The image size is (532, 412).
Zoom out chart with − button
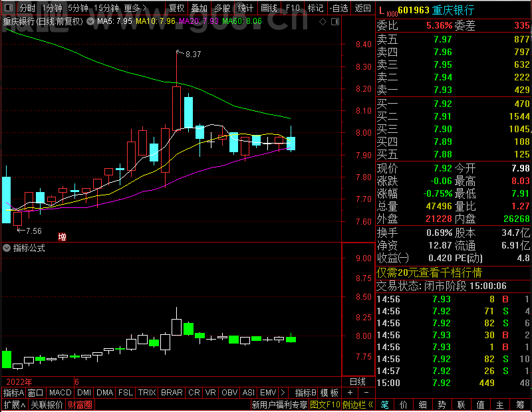tap(366, 393)
